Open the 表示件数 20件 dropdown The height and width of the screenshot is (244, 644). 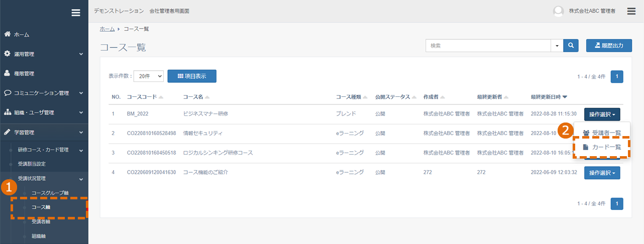(x=149, y=76)
